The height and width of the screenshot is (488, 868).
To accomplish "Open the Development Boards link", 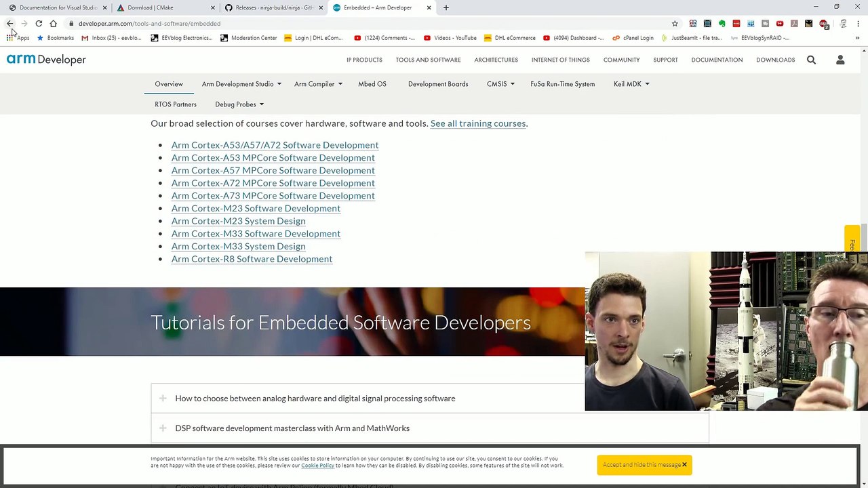I will [438, 84].
